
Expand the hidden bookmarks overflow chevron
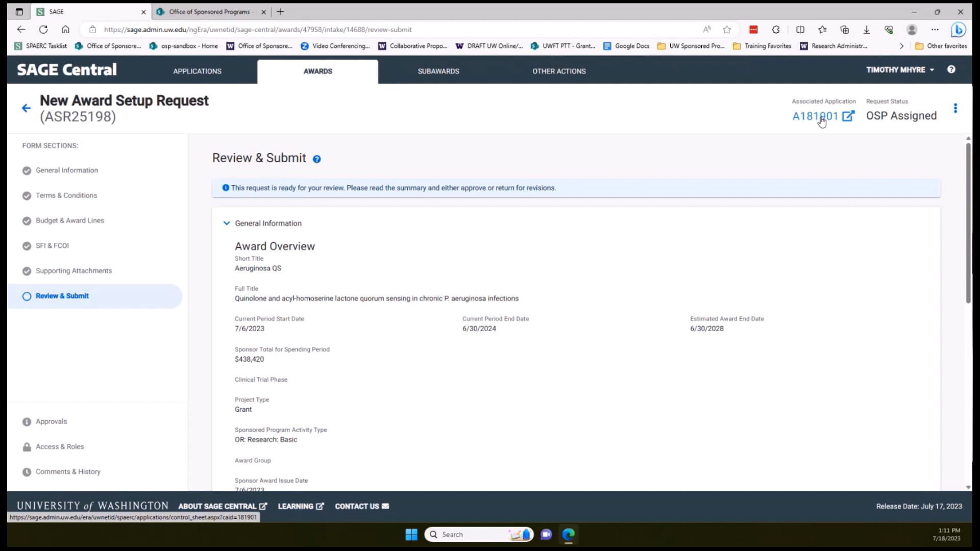(901, 46)
